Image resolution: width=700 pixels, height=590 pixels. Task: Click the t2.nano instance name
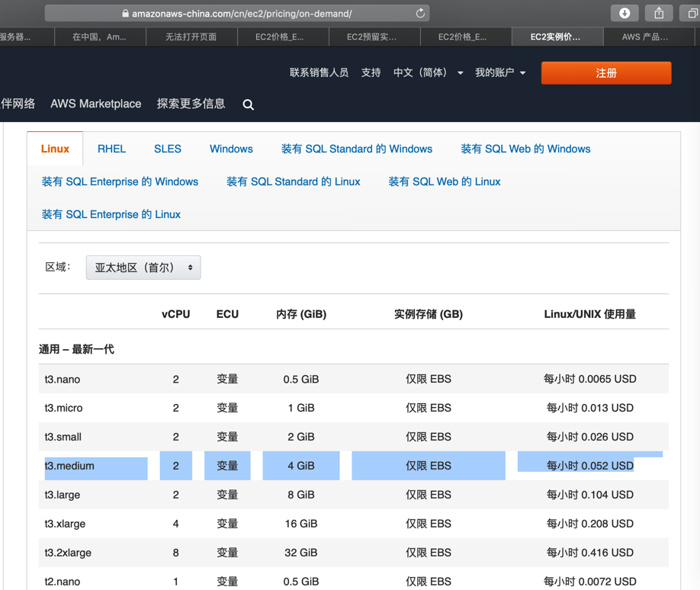pos(63,582)
